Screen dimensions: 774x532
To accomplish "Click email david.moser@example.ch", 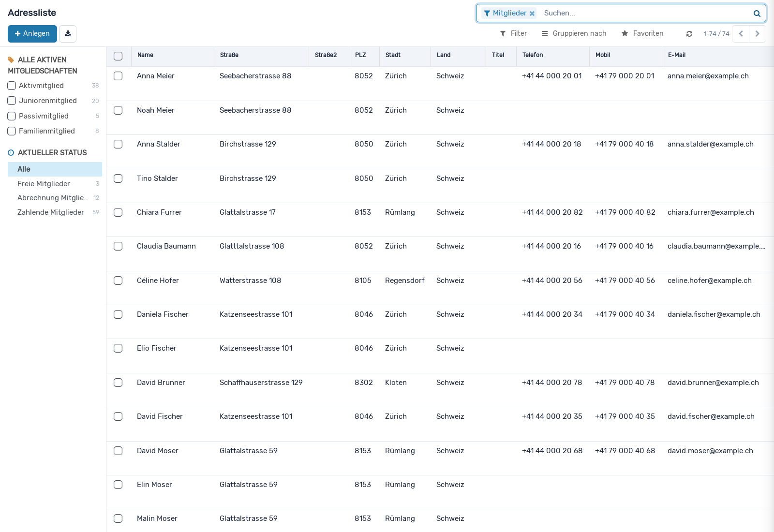I will coord(710,451).
